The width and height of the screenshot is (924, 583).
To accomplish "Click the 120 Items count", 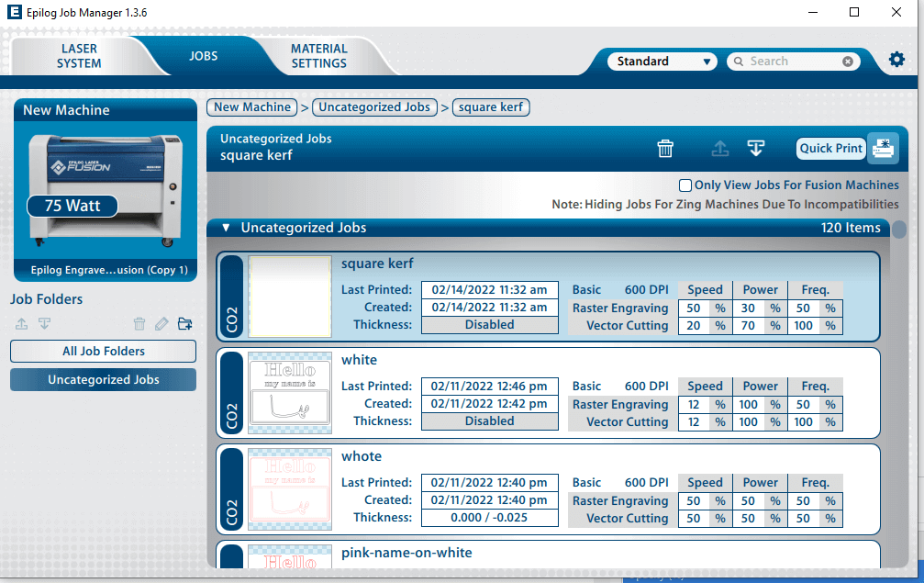I will coord(851,228).
